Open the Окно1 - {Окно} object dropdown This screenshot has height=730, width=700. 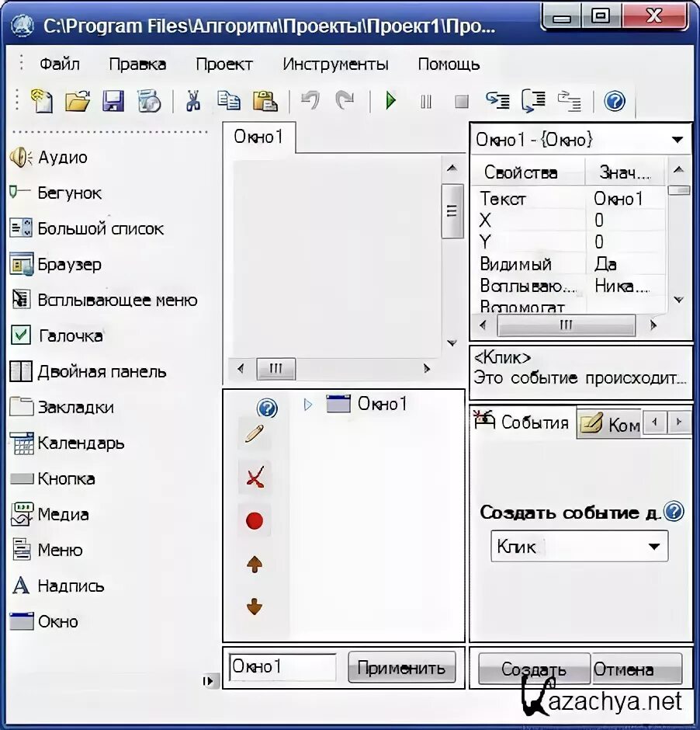(677, 140)
